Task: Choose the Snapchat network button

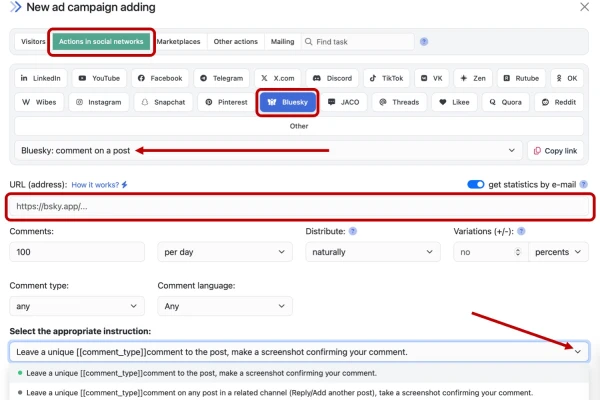Action: [163, 102]
